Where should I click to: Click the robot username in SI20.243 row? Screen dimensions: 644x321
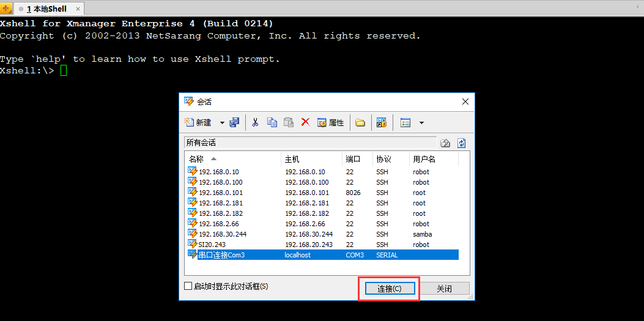click(x=421, y=245)
